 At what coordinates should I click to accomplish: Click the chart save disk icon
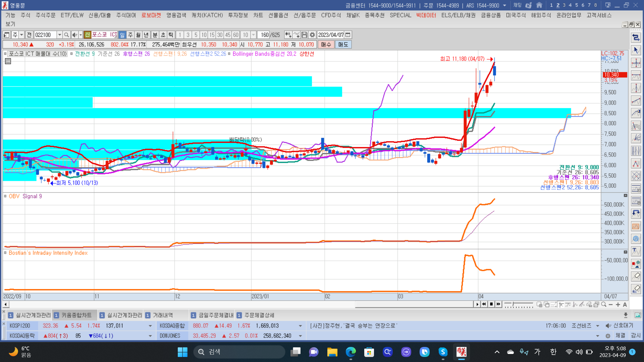click(304, 35)
